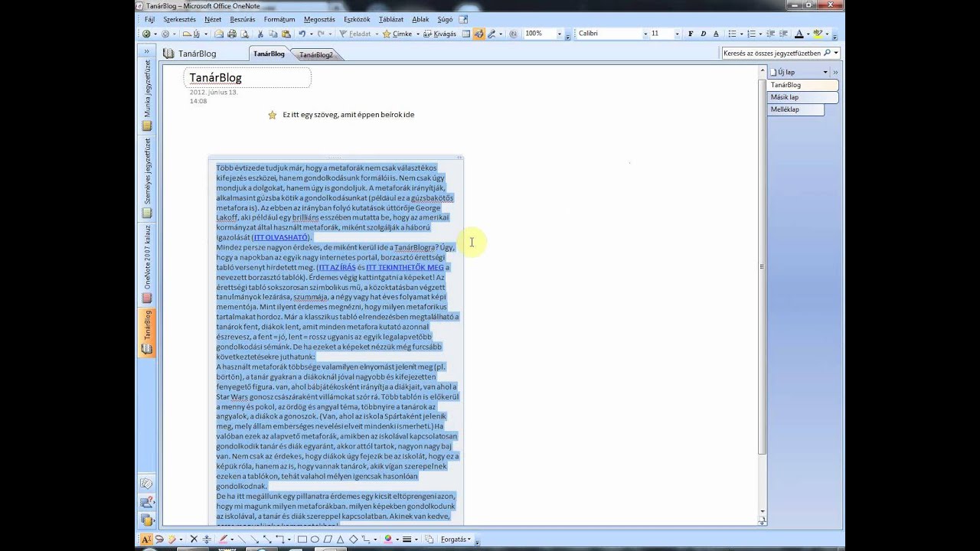Click the ITT OLVASHATÓ hyperlink
Screen dimensions: 980x551
(x=281, y=237)
